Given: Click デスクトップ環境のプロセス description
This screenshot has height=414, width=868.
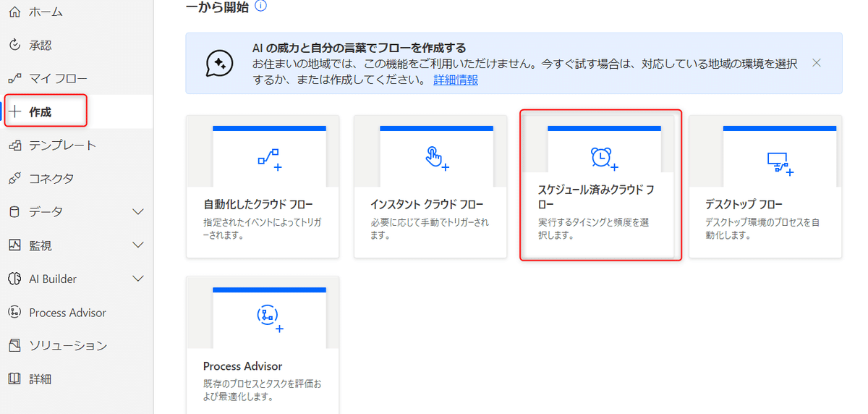Looking at the screenshot, I should tap(763, 229).
